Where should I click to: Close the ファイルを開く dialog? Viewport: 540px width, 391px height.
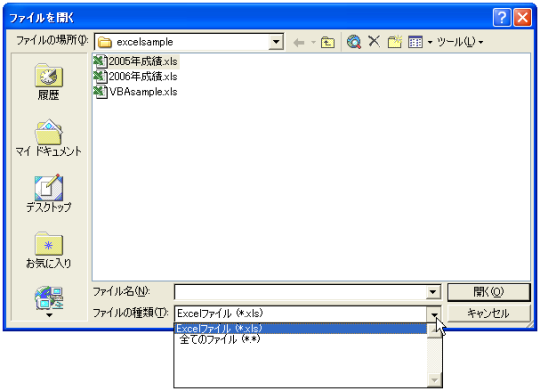pyautogui.click(x=522, y=17)
